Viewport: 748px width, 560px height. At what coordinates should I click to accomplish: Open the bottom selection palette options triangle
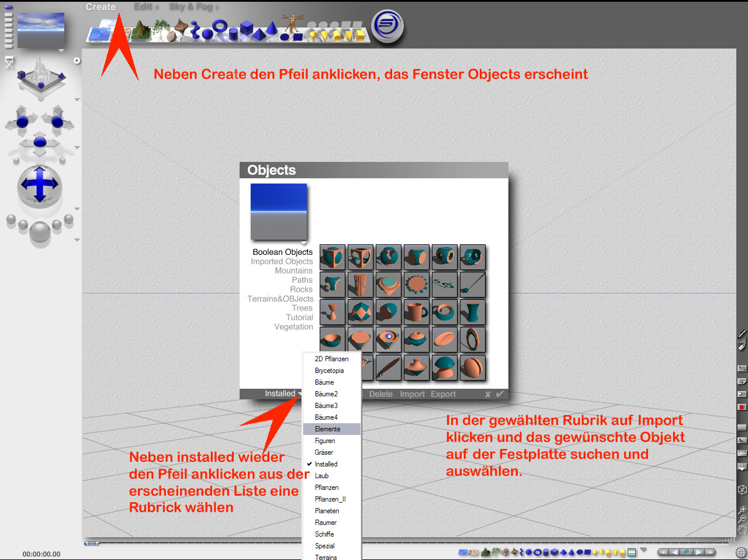tap(643, 549)
